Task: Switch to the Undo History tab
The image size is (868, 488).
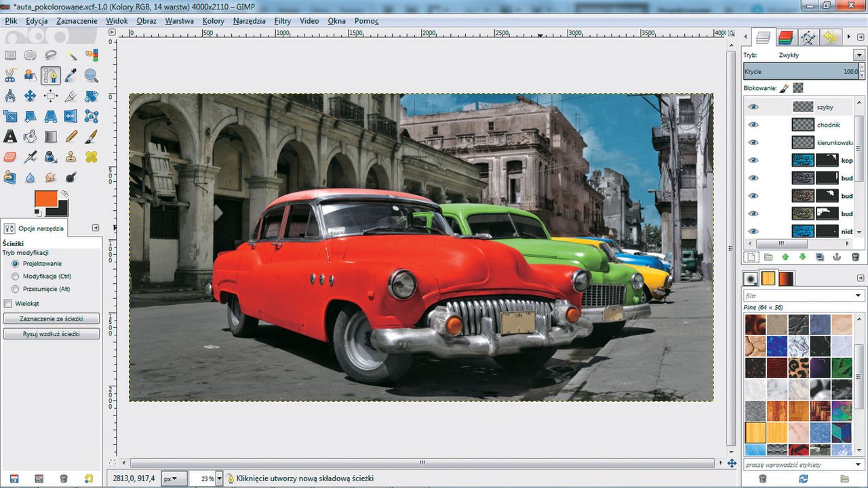Action: point(831,37)
